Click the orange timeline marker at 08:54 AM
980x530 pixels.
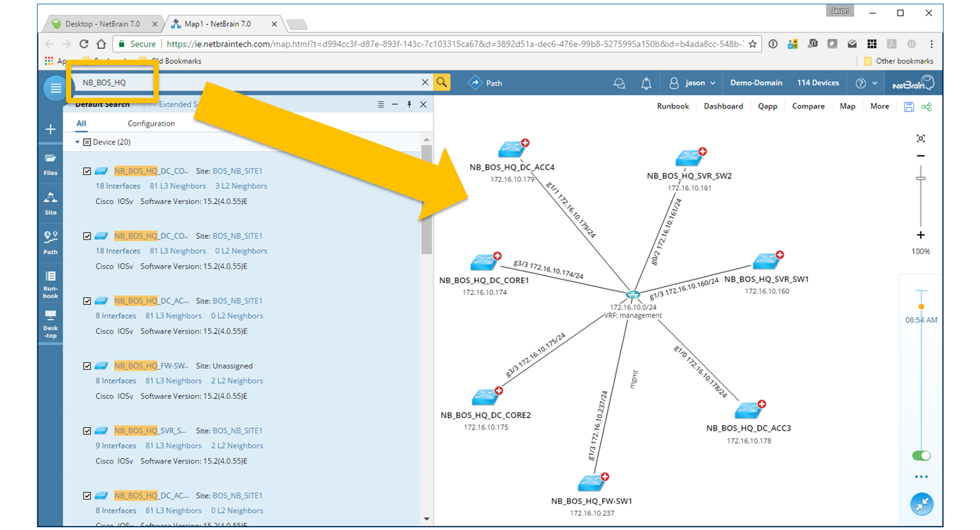921,307
